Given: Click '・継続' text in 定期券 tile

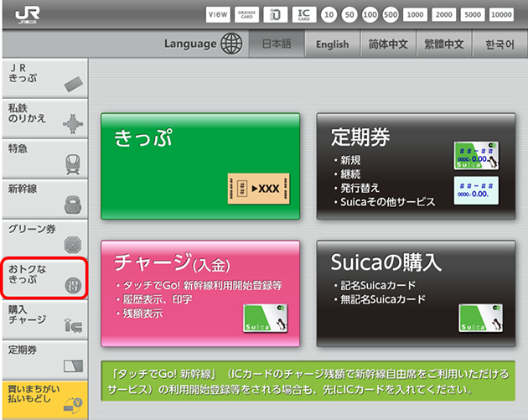Looking at the screenshot, I should tap(346, 174).
